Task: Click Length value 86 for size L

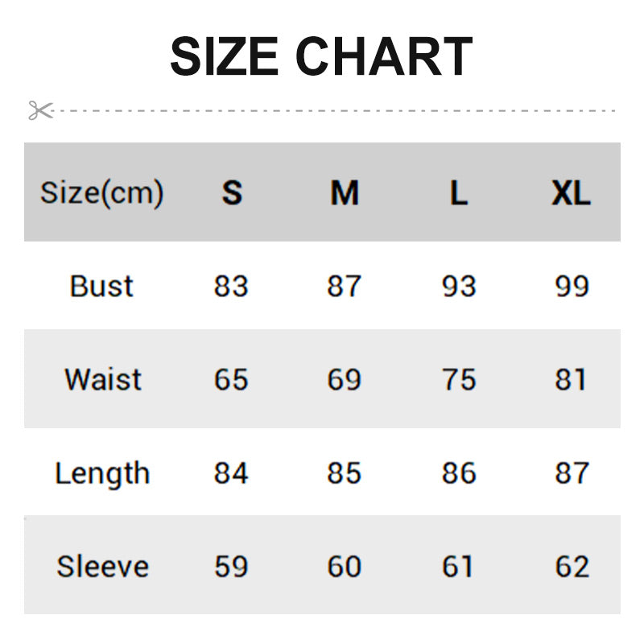Action: pos(459,473)
